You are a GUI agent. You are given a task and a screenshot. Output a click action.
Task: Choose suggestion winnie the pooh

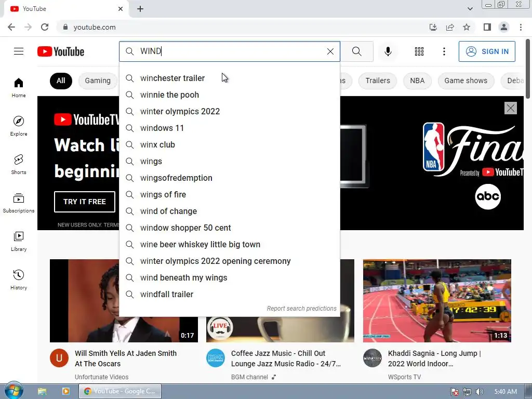click(230, 95)
